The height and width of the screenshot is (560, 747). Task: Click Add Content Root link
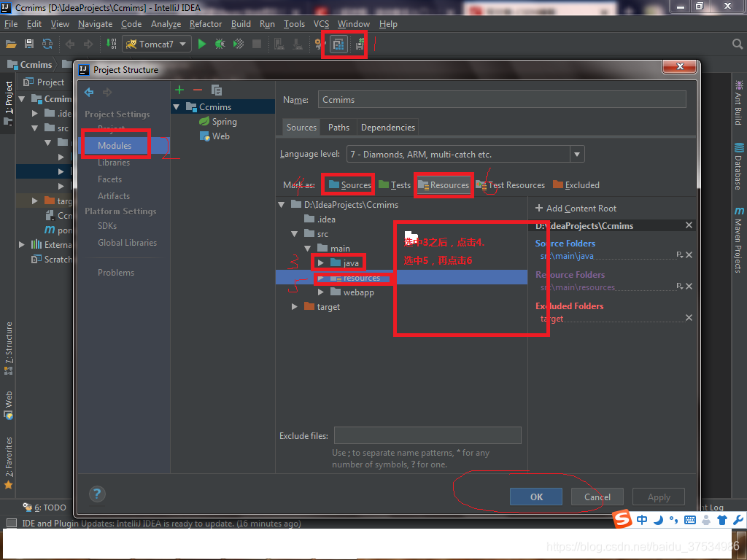point(576,209)
